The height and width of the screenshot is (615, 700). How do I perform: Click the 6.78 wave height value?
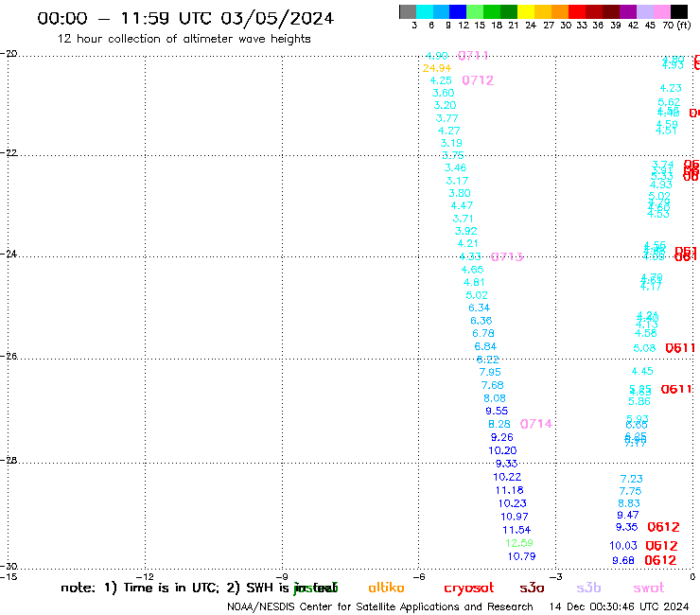[x=483, y=333]
